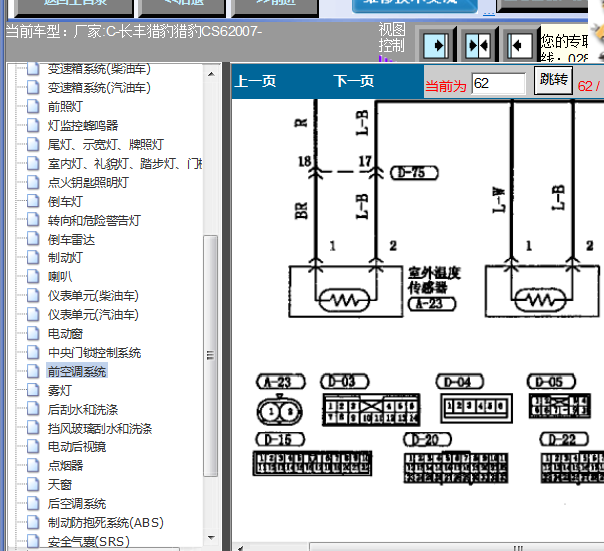Click document icon beside 电动窗

(x=33, y=333)
